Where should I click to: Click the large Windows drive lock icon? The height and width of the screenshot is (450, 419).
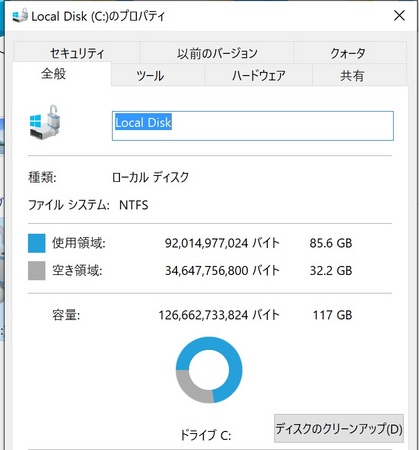(45, 122)
